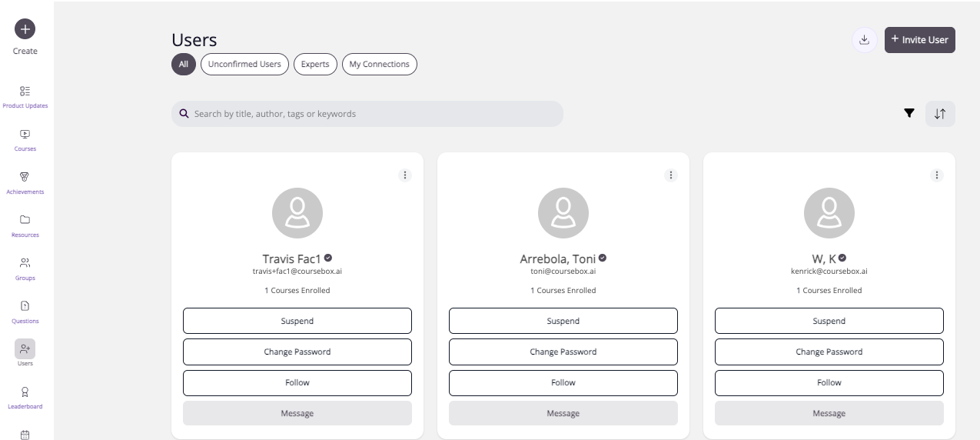Viewport: 980px width, 440px height.
Task: Click the sort order arrows icon
Action: tap(940, 114)
